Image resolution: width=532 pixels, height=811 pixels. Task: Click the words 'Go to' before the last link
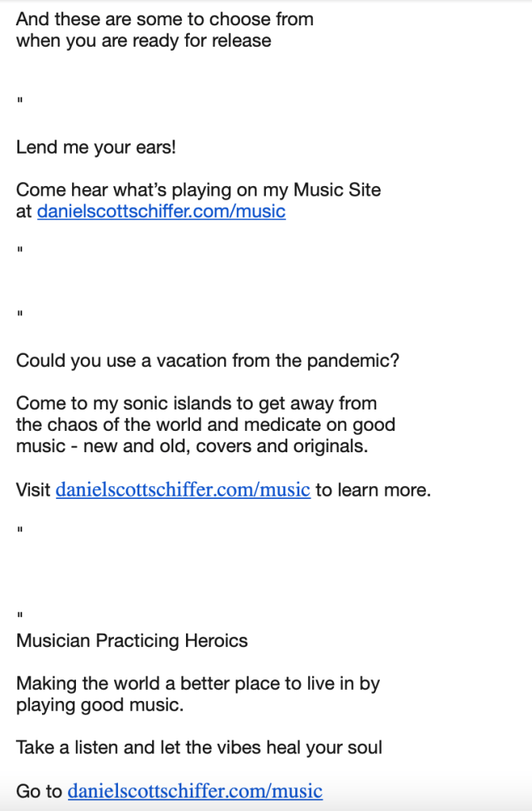click(x=40, y=790)
